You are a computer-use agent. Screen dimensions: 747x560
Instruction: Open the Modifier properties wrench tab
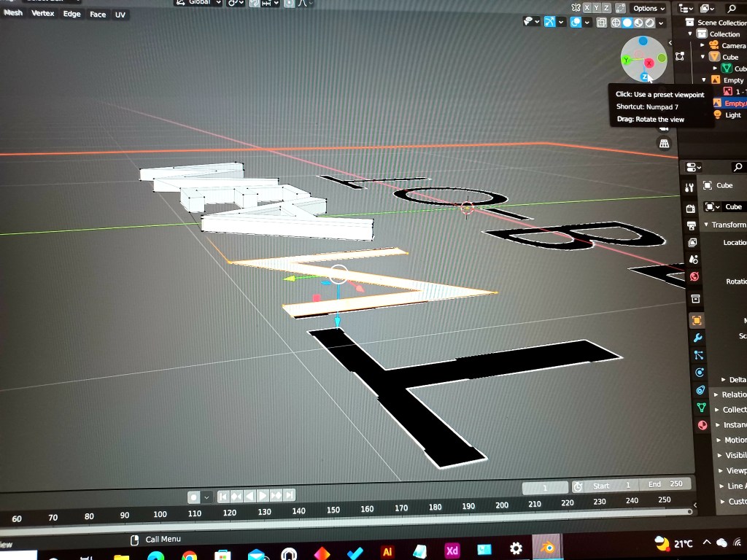click(697, 338)
